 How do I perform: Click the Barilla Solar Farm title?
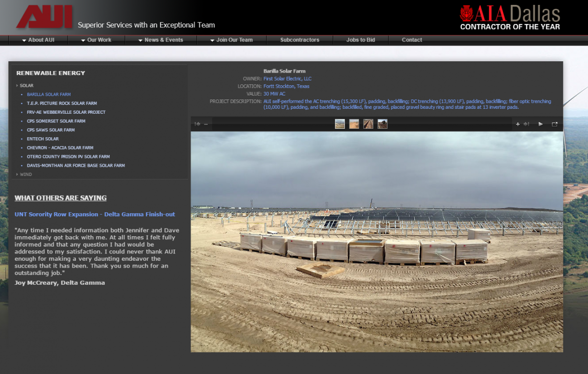pyautogui.click(x=284, y=71)
